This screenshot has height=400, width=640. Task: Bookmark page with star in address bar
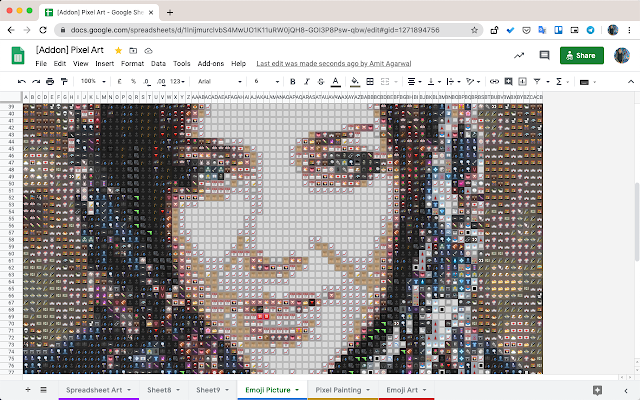click(x=474, y=30)
